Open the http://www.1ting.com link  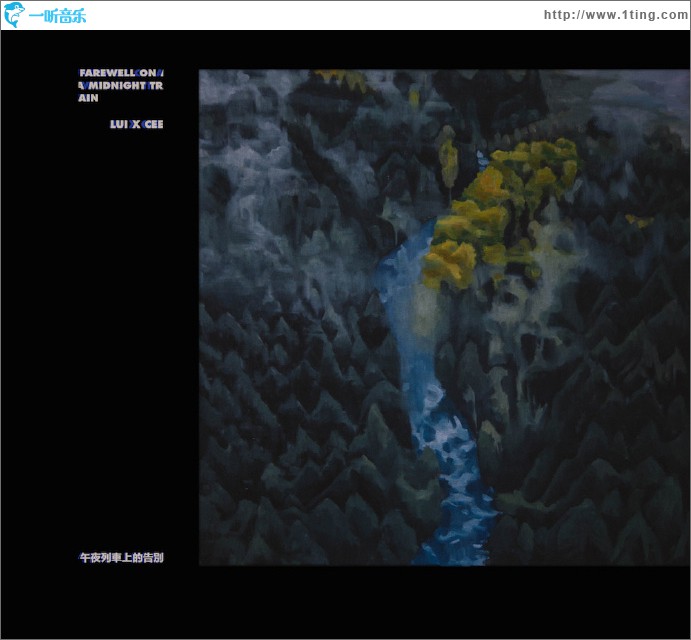(616, 15)
